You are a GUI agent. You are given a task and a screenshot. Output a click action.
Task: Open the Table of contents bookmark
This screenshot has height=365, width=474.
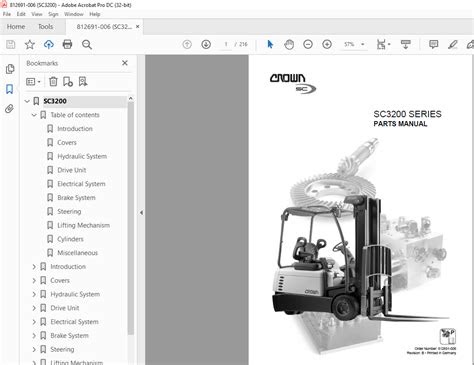(x=75, y=115)
